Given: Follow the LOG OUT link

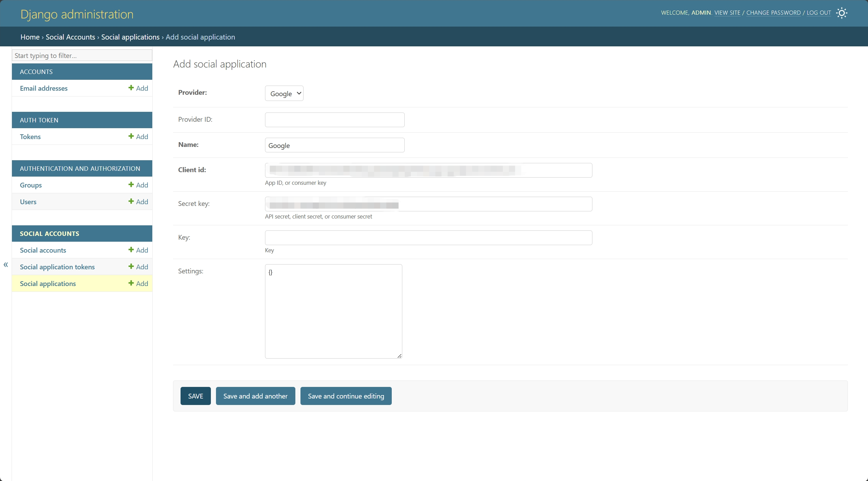Looking at the screenshot, I should coord(819,13).
